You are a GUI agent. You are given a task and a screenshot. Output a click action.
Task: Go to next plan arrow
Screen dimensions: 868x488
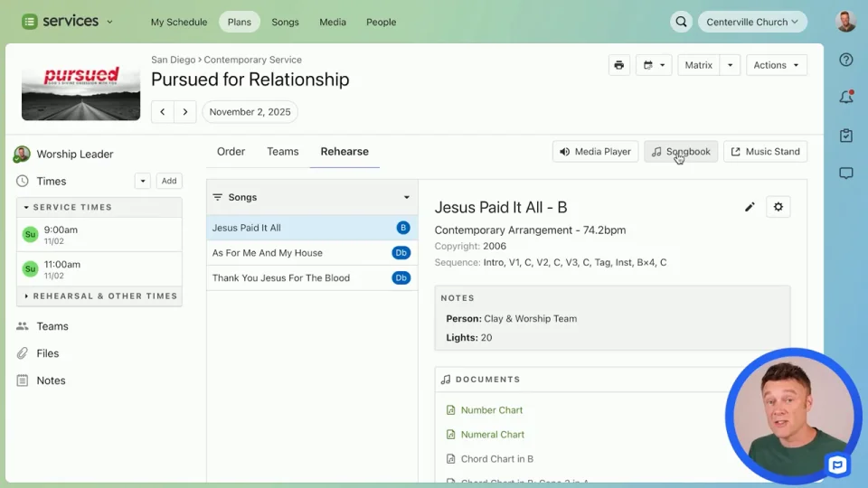[185, 112]
